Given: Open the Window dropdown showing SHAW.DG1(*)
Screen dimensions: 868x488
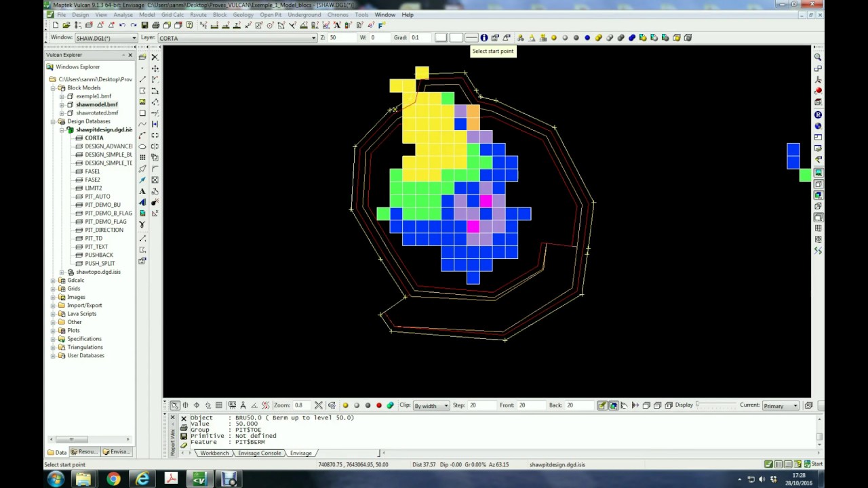Looking at the screenshot, I should (106, 38).
